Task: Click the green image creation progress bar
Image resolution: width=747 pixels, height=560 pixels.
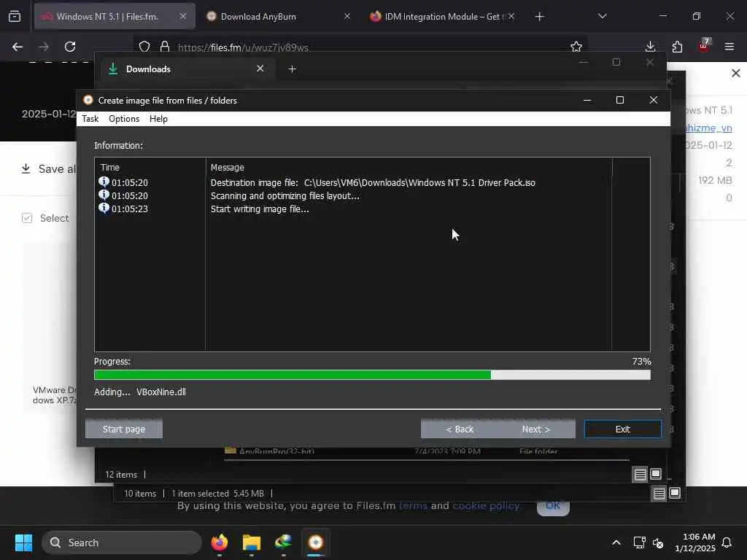Action: (x=372, y=375)
